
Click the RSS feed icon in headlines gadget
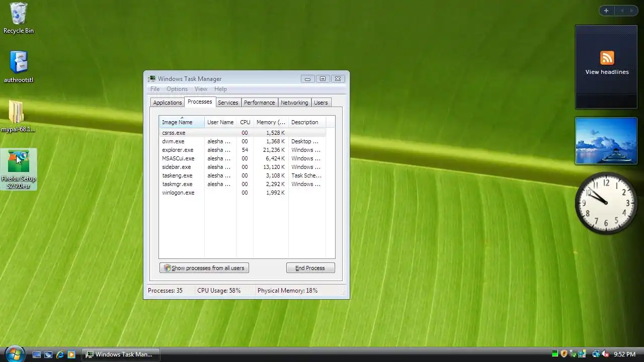pyautogui.click(x=607, y=58)
